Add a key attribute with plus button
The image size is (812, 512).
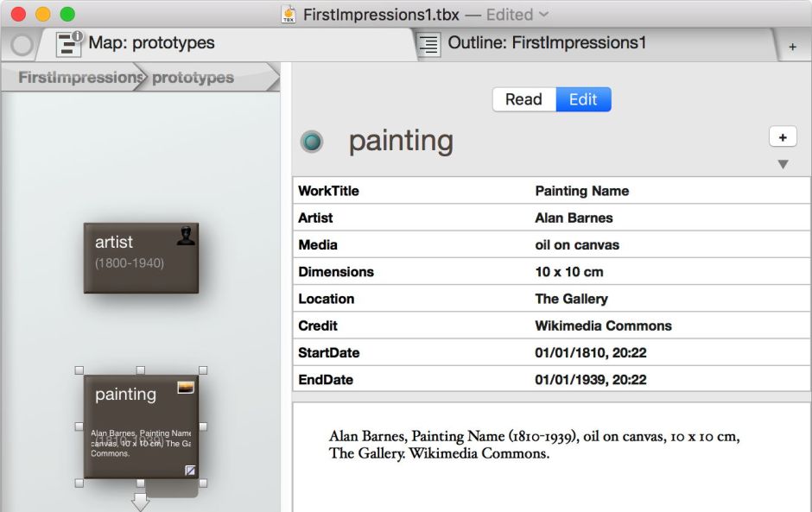[x=783, y=136]
